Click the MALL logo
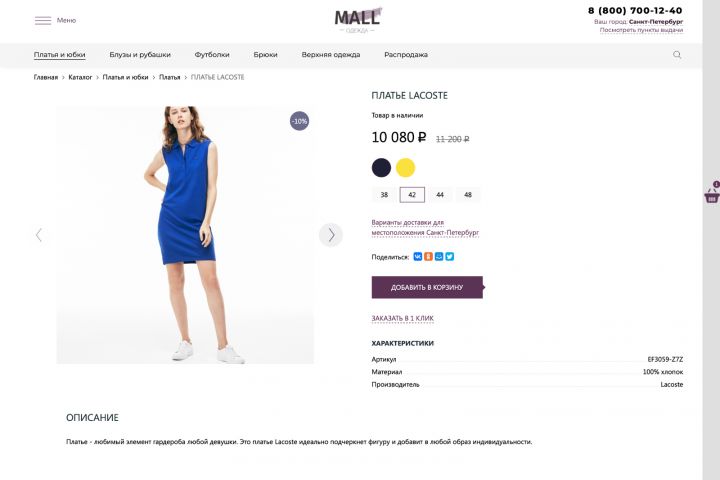This screenshot has width=720, height=480. point(358,19)
